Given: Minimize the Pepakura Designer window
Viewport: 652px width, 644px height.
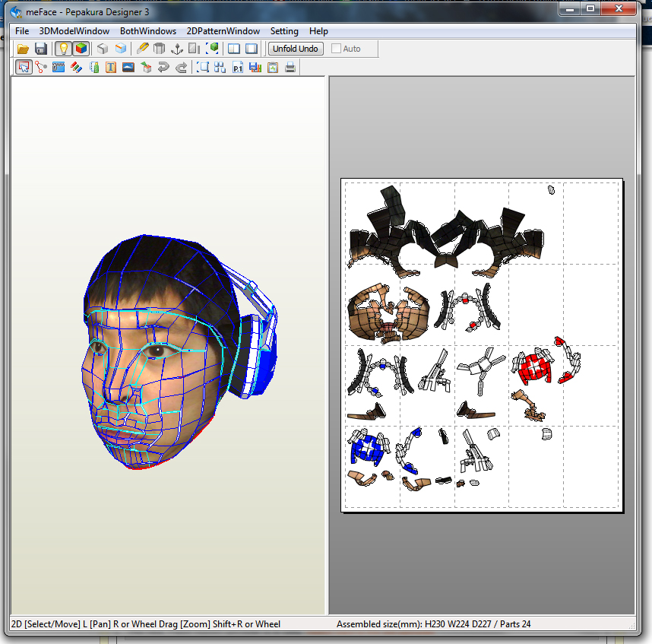Looking at the screenshot, I should click(570, 8).
